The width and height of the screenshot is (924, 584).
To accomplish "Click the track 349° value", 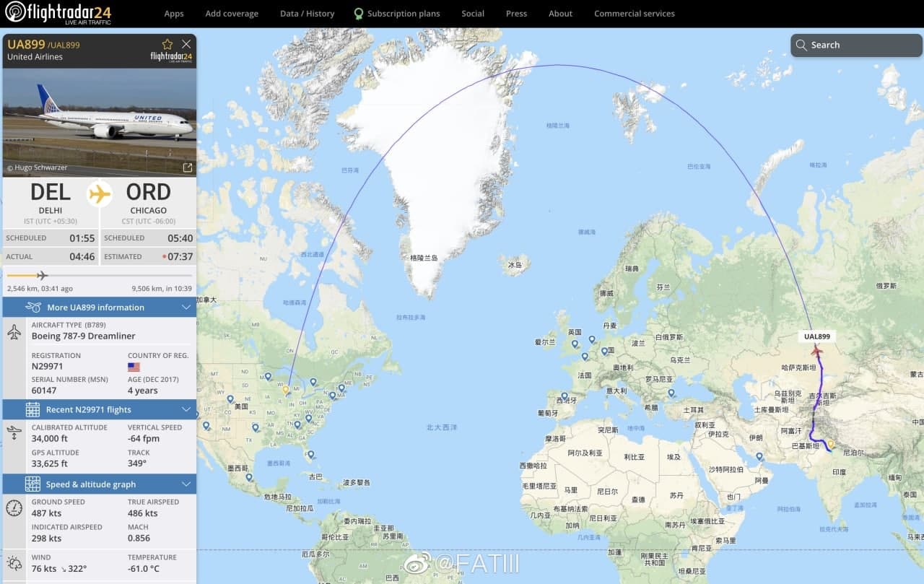I will pos(137,463).
